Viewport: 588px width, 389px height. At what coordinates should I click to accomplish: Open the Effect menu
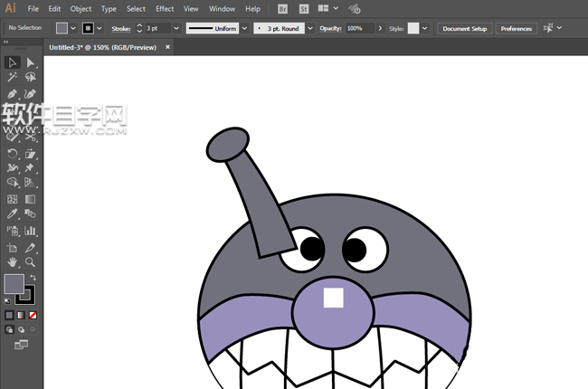click(164, 8)
